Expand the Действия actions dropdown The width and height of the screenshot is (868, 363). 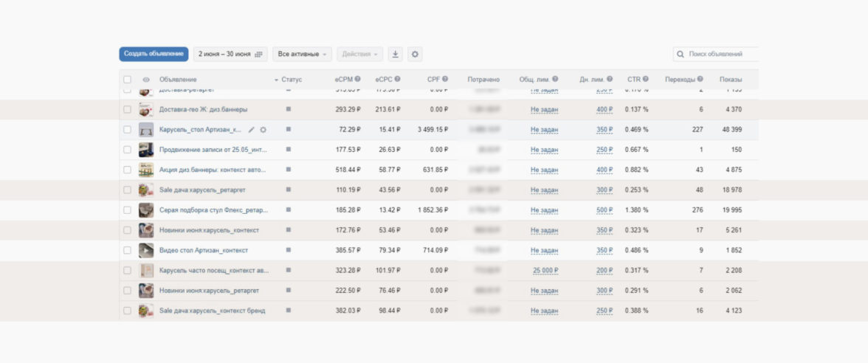tap(360, 54)
